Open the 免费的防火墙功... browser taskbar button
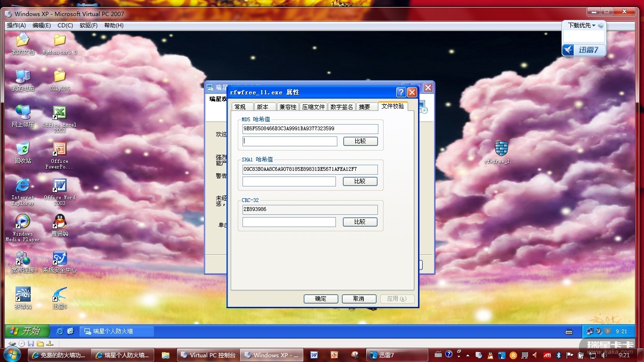Screen dimensions: 644x362 [59, 355]
